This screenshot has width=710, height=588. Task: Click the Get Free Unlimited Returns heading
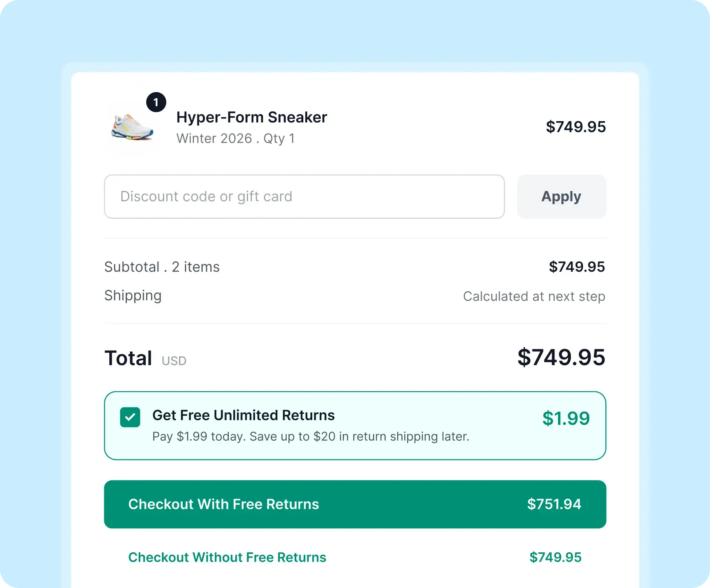[x=243, y=415]
